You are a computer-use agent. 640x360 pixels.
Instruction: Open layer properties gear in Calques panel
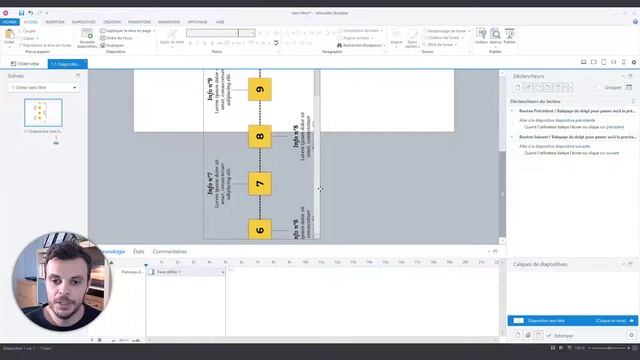point(632,335)
